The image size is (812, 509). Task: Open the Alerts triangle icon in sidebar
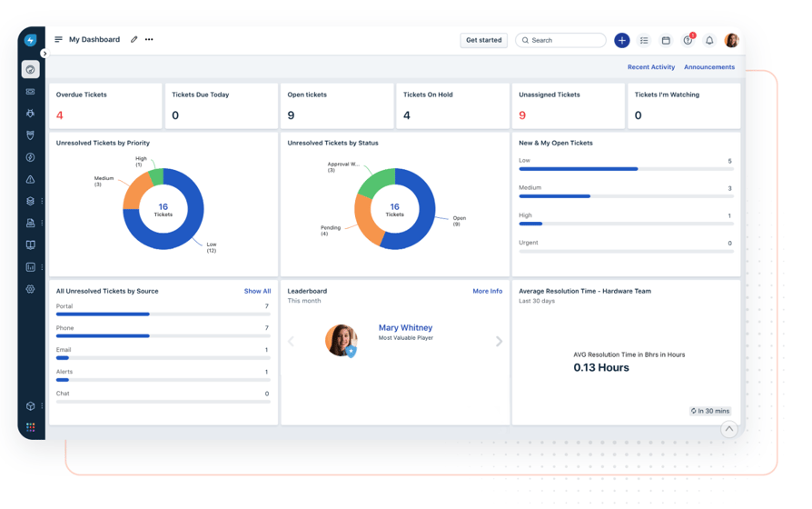pyautogui.click(x=30, y=180)
